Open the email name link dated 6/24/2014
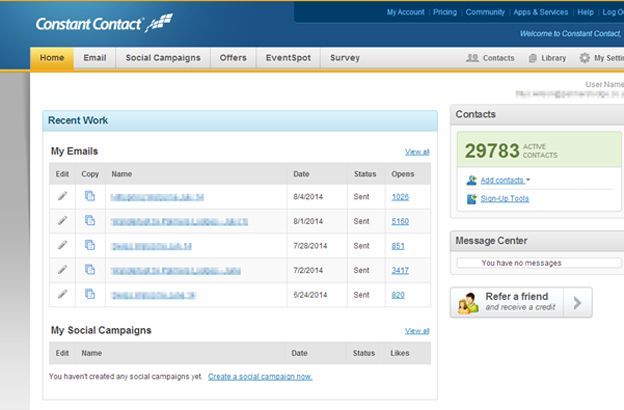Viewport: 624px width, 410px height. tap(154, 295)
